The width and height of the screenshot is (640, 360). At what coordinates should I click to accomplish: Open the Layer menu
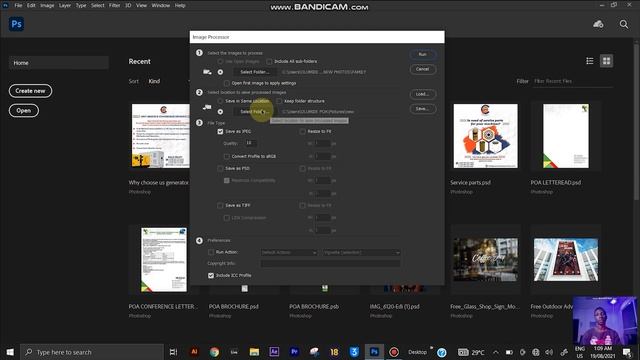(x=65, y=5)
